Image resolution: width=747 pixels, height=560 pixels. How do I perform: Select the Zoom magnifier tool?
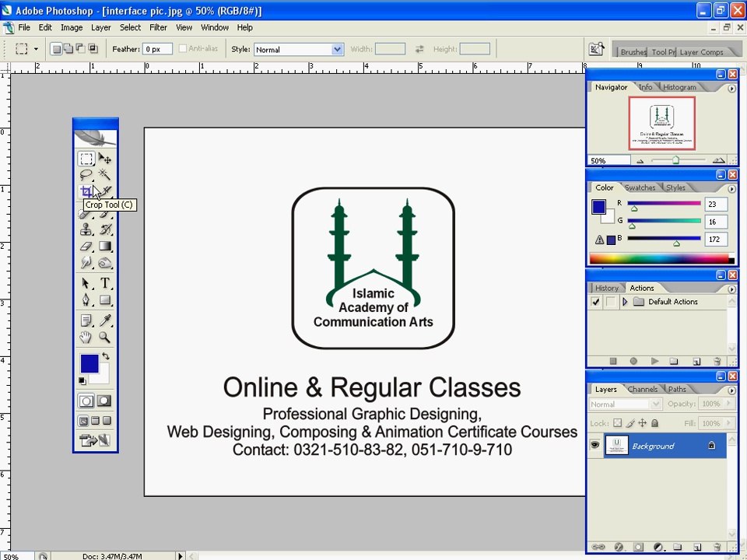point(105,337)
